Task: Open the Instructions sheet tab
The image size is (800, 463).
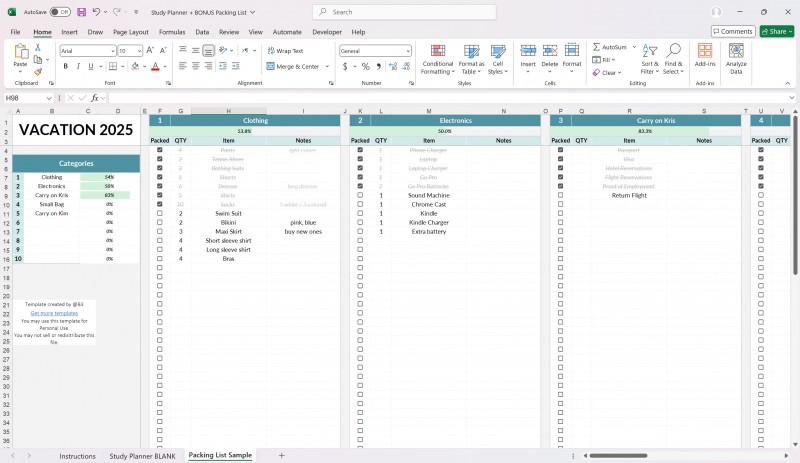Action: pyautogui.click(x=77, y=456)
